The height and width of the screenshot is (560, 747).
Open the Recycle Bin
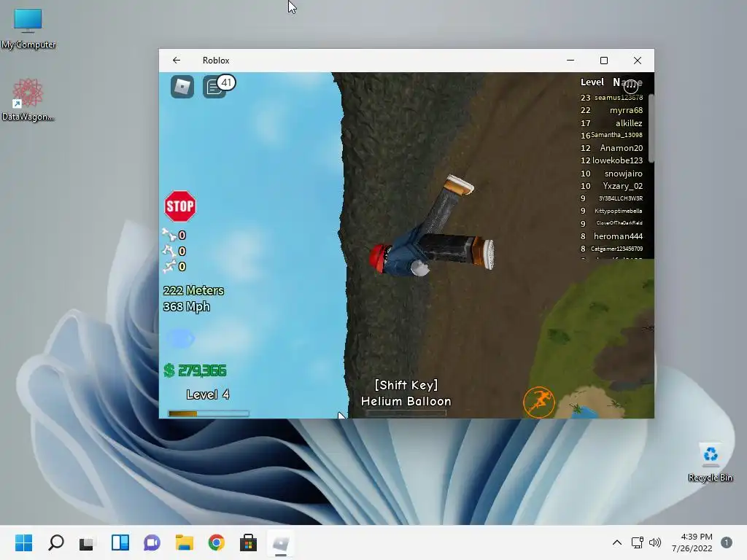[x=711, y=462]
